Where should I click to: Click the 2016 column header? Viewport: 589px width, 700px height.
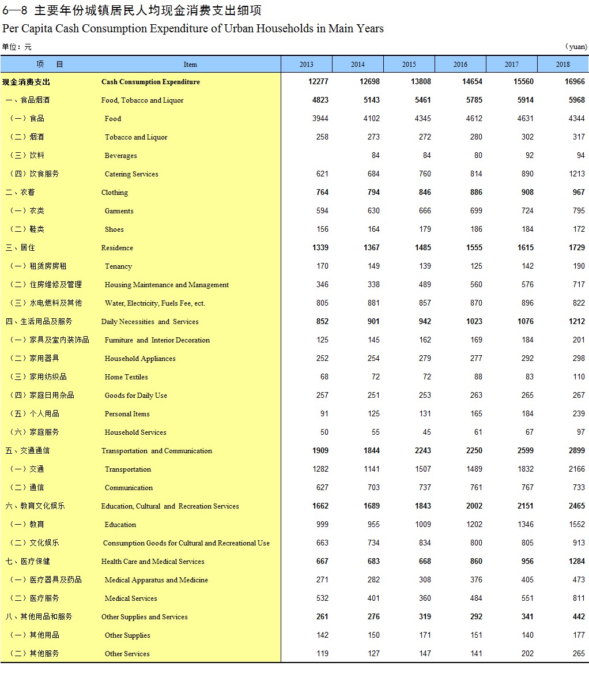click(460, 64)
